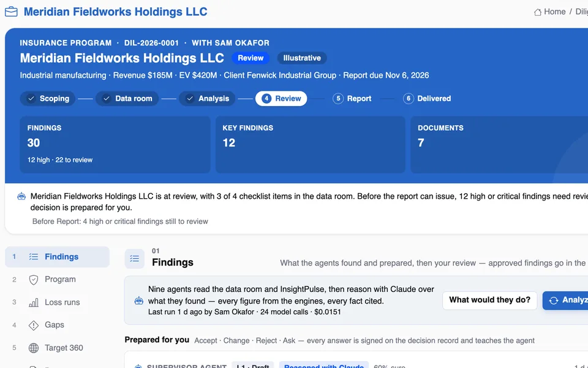The width and height of the screenshot is (588, 368).
Task: Click the Home house icon in the breadcrumb
Action: pyautogui.click(x=537, y=12)
